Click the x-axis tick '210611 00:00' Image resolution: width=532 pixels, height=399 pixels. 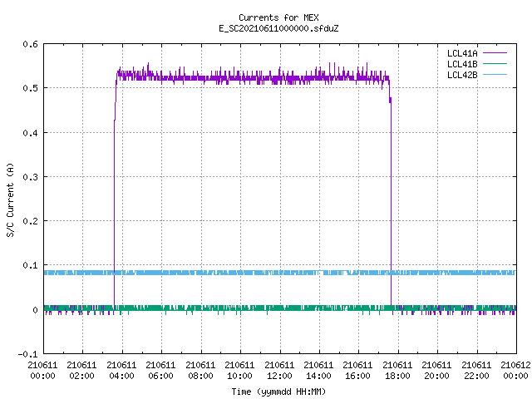click(42, 371)
